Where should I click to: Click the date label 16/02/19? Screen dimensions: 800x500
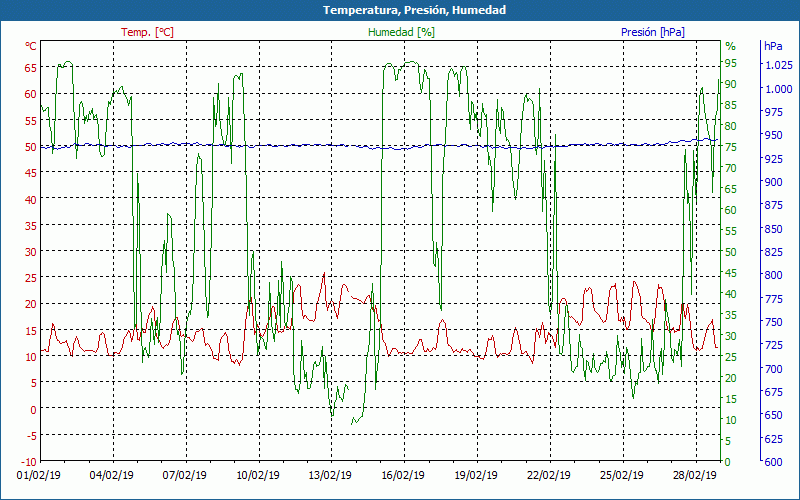(x=403, y=475)
